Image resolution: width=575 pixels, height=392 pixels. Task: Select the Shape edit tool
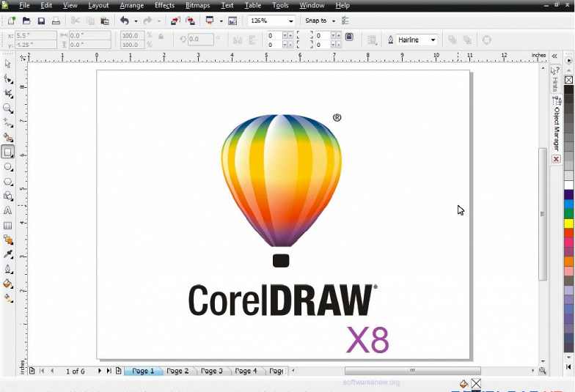(x=7, y=79)
